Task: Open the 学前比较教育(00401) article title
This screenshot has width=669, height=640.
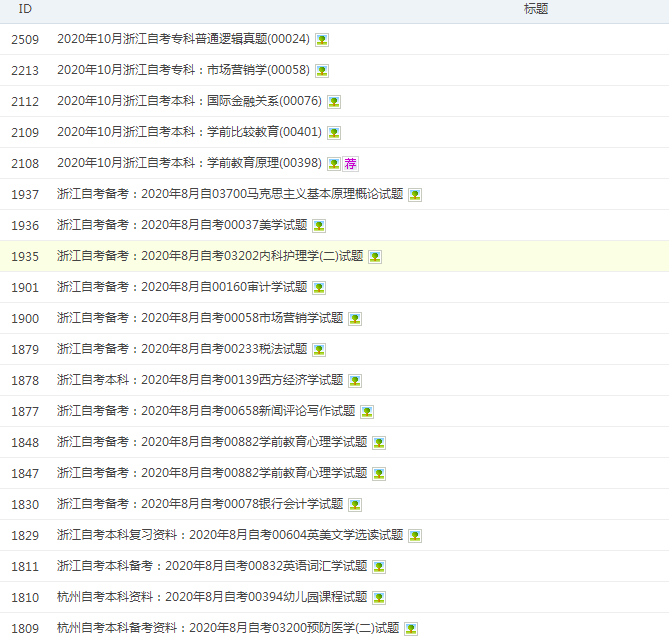Action: tap(189, 133)
